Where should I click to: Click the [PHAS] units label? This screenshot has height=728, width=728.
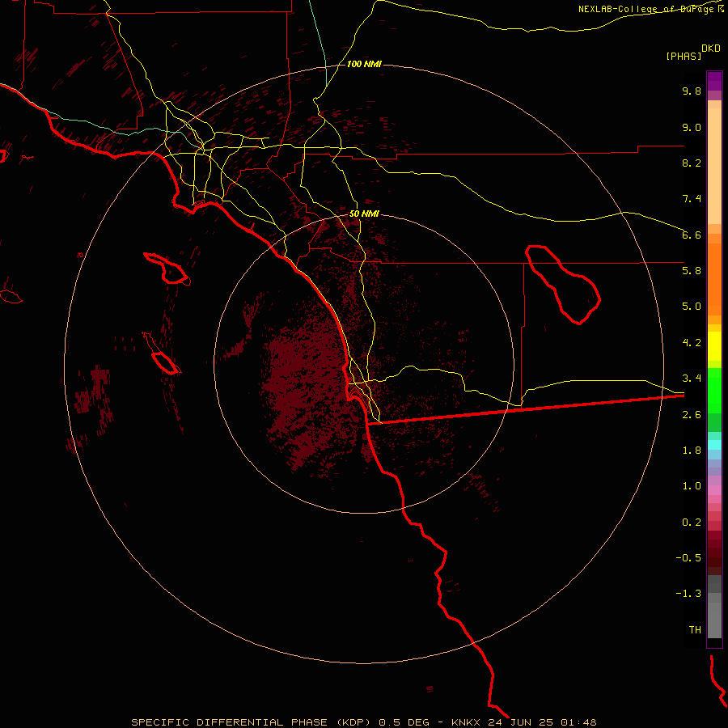[684, 56]
